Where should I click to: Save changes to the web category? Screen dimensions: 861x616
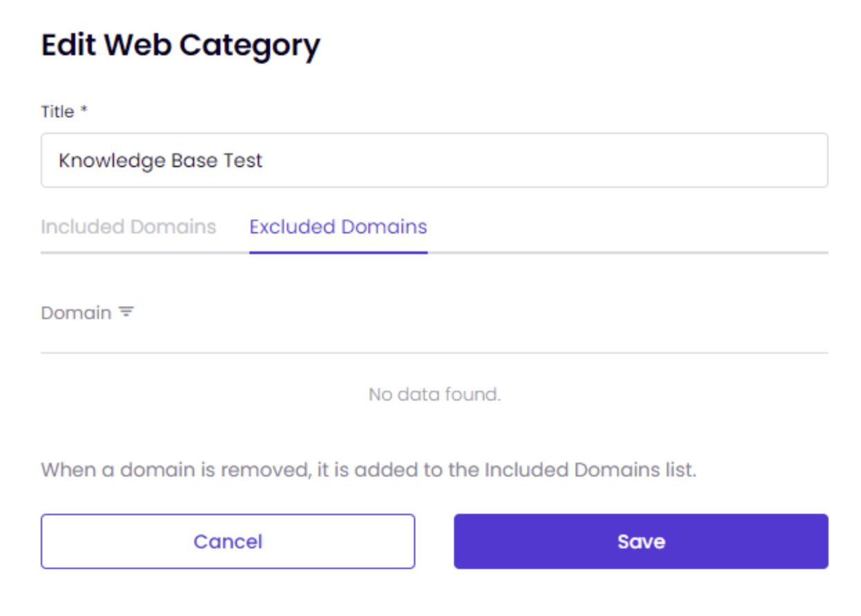(641, 541)
